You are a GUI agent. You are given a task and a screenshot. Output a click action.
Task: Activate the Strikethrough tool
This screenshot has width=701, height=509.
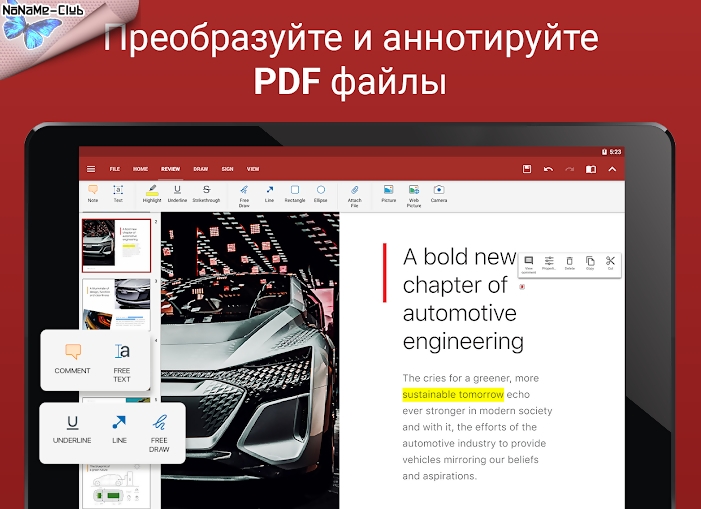(207, 193)
